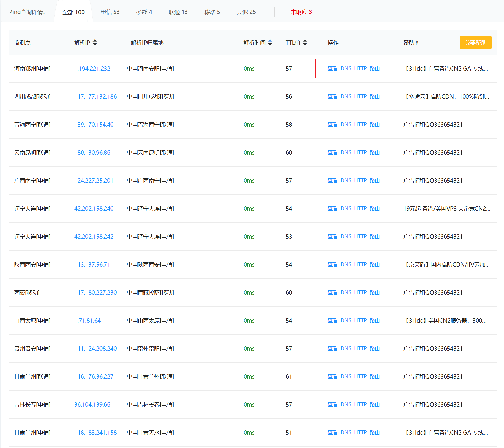
Task: Sort by the 解析时间 column arrows
Action: click(x=270, y=43)
